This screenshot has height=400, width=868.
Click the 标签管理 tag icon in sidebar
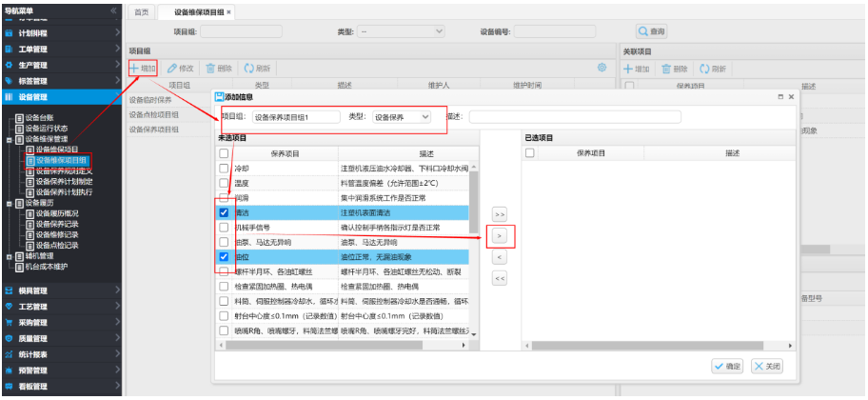[x=9, y=81]
